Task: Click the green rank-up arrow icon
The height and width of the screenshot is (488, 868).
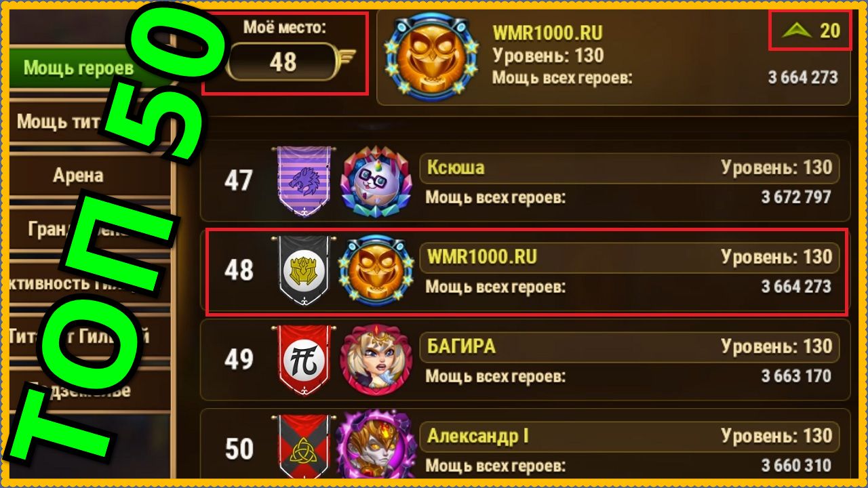Action: coord(797,30)
